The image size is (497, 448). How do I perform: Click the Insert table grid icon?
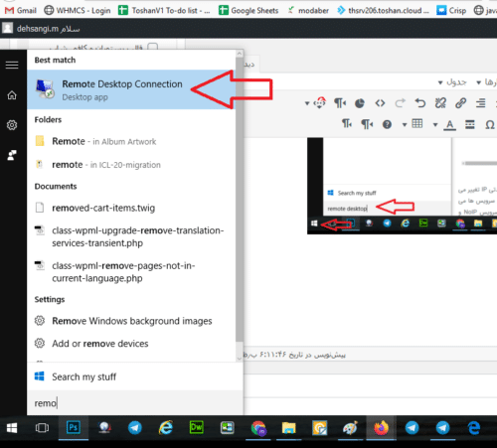(x=417, y=124)
